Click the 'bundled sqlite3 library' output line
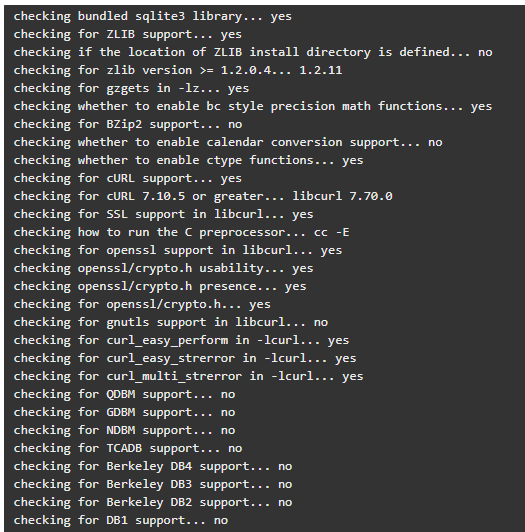Viewport: 525px width, 532px height. click(x=152, y=16)
